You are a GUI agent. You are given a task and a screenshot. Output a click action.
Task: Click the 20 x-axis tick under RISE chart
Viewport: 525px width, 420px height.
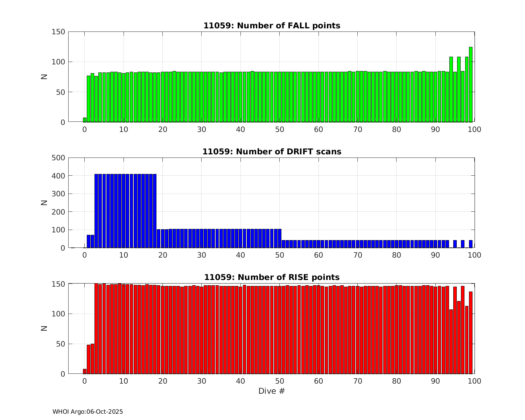pyautogui.click(x=162, y=381)
